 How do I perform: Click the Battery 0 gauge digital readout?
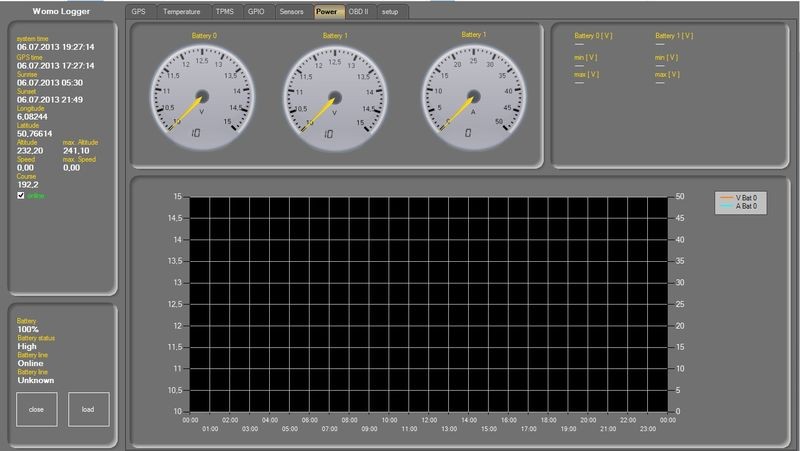click(194, 132)
